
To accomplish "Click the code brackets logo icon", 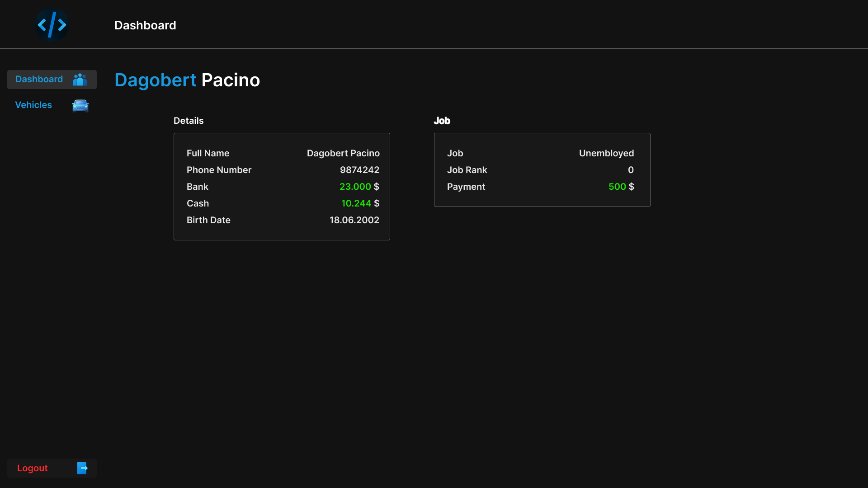I will [52, 25].
